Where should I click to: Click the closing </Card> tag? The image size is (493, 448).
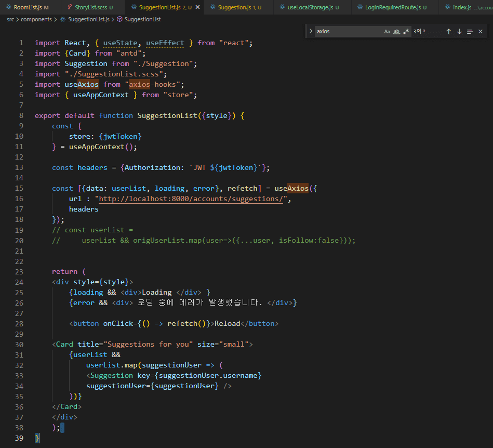[x=66, y=407]
